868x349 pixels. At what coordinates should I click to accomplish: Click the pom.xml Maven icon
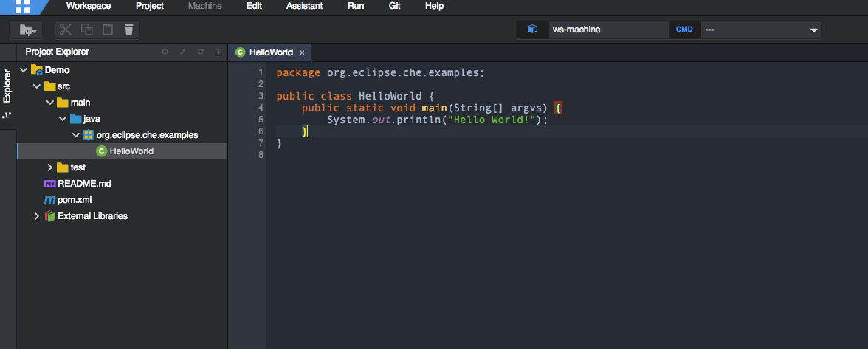(x=50, y=200)
